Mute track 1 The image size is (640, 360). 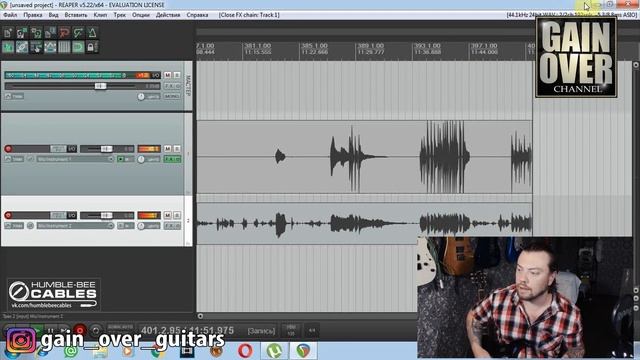[x=167, y=149]
